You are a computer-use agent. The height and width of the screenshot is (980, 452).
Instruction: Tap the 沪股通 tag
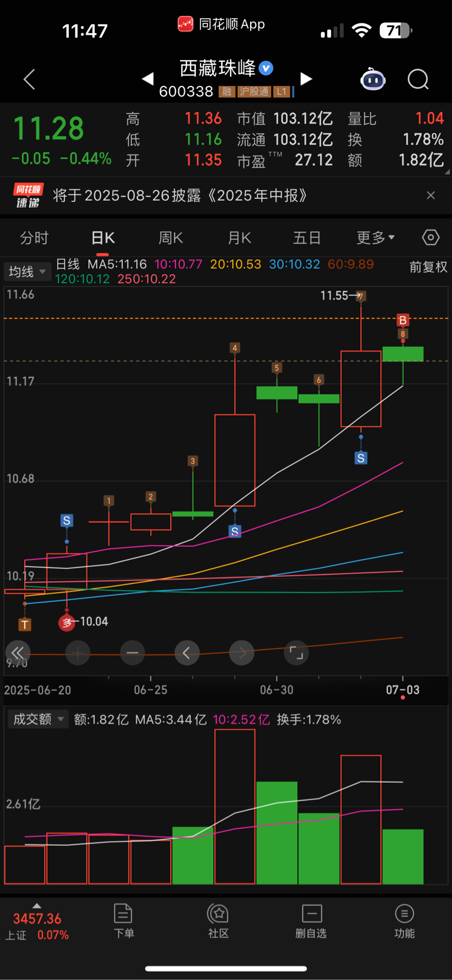coord(254,92)
